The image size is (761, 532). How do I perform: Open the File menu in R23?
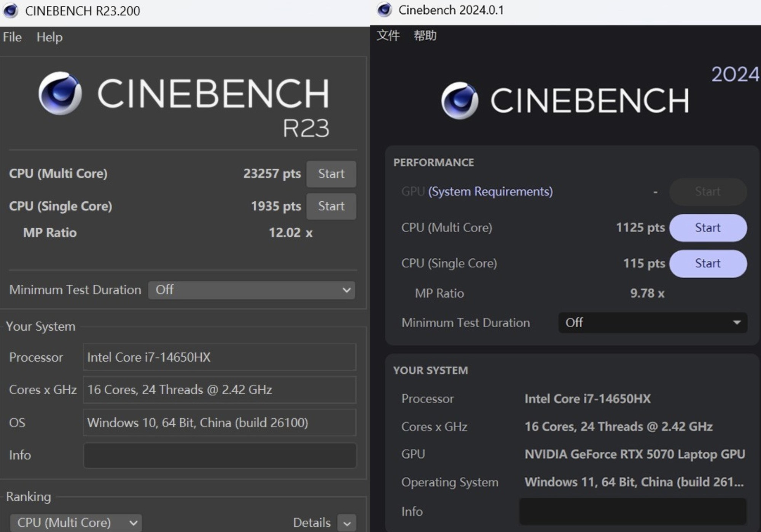coord(12,37)
